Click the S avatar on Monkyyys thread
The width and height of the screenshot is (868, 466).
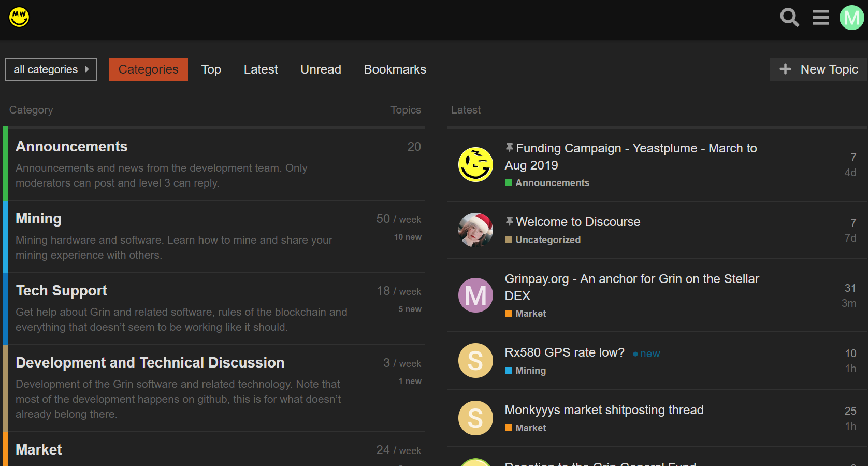475,418
